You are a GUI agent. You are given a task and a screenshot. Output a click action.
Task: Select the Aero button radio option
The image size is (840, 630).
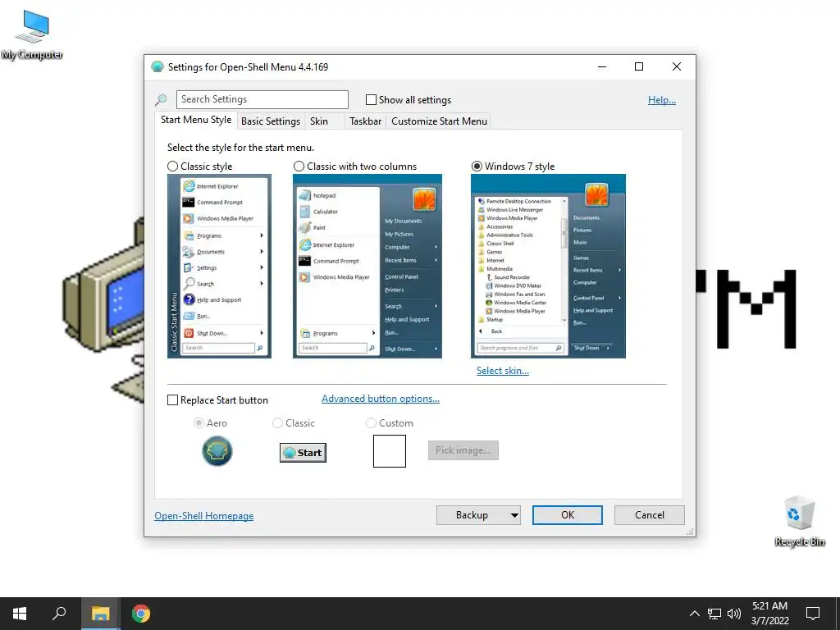[x=199, y=423]
